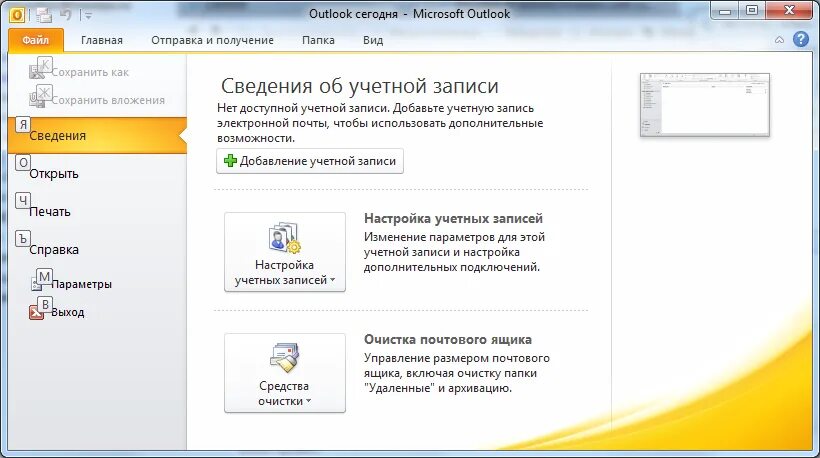The image size is (820, 458).
Task: Restore down the Outlook window
Action: click(x=751, y=11)
